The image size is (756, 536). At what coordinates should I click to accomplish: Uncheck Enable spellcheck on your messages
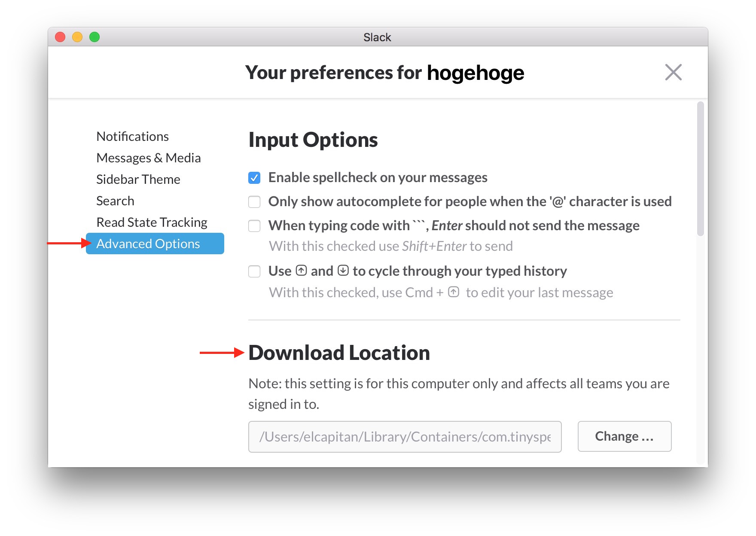[254, 178]
